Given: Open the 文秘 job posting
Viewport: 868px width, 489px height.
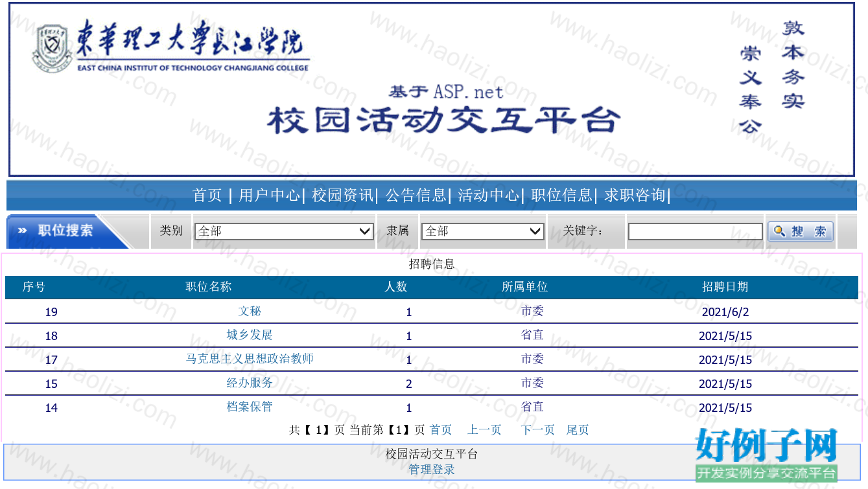Looking at the screenshot, I should coord(250,311).
